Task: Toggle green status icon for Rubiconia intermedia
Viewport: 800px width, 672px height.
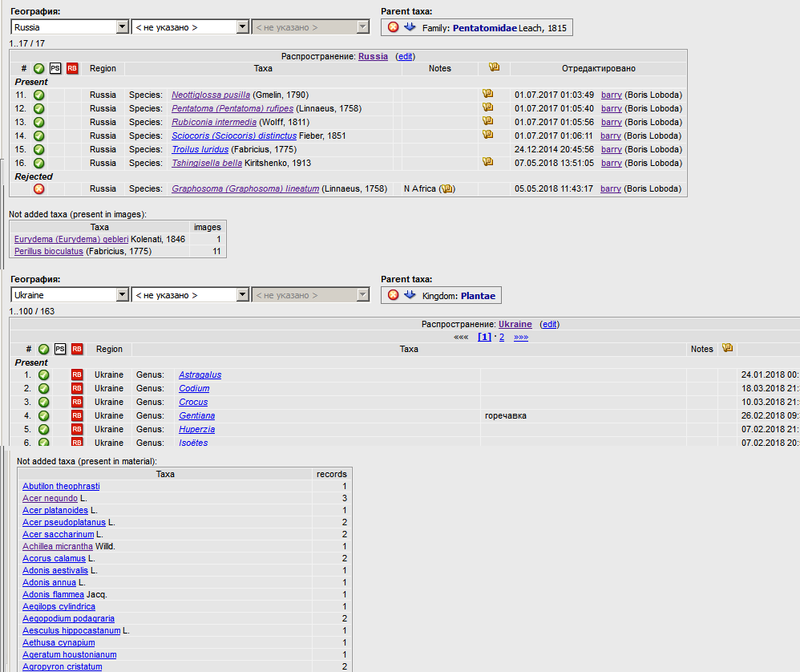Action: pyautogui.click(x=38, y=122)
